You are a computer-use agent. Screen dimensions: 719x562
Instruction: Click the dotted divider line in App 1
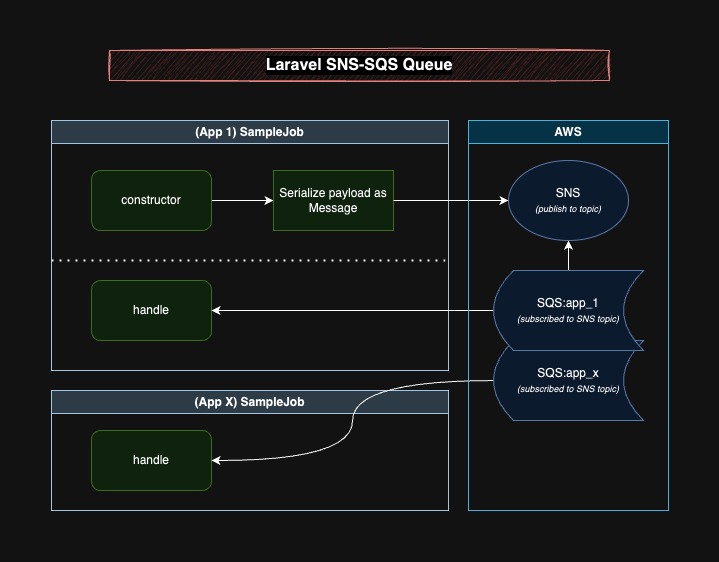click(250, 260)
